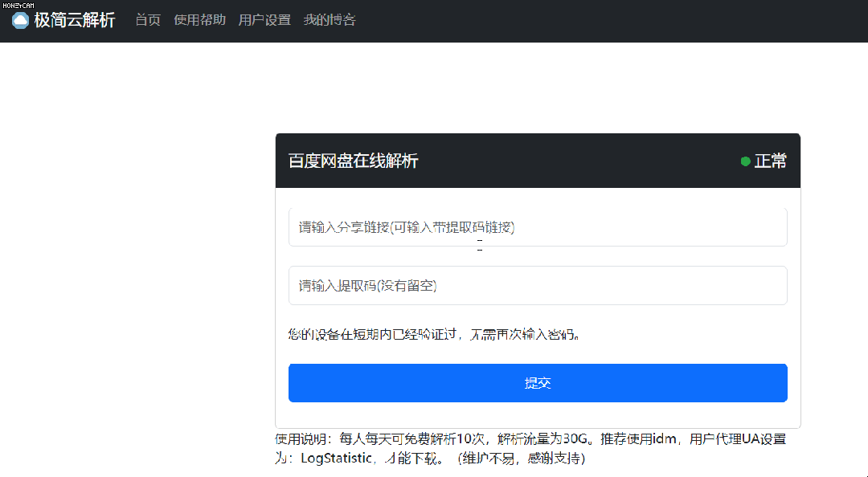Open the 使用帮助 navigation item
The image size is (868, 477).
click(199, 20)
